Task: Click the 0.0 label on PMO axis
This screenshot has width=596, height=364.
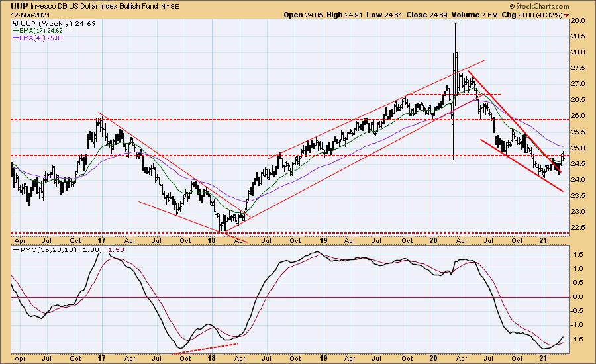Action: click(579, 297)
